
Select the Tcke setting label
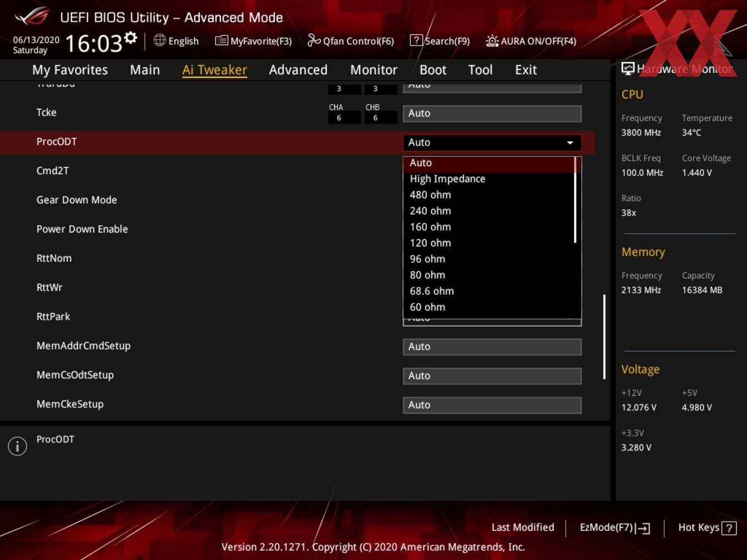point(46,113)
